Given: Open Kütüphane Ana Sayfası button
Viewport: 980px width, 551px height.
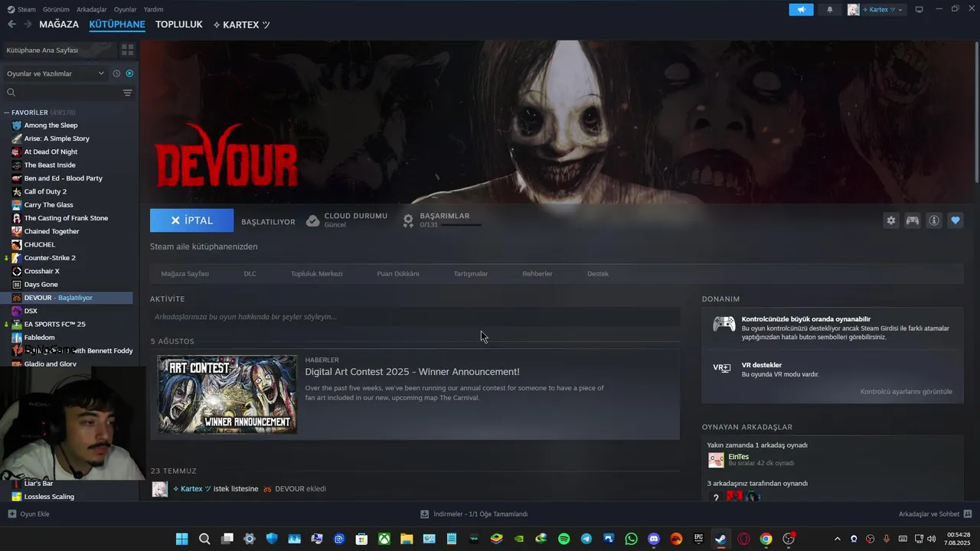Looking at the screenshot, I should 58,50.
